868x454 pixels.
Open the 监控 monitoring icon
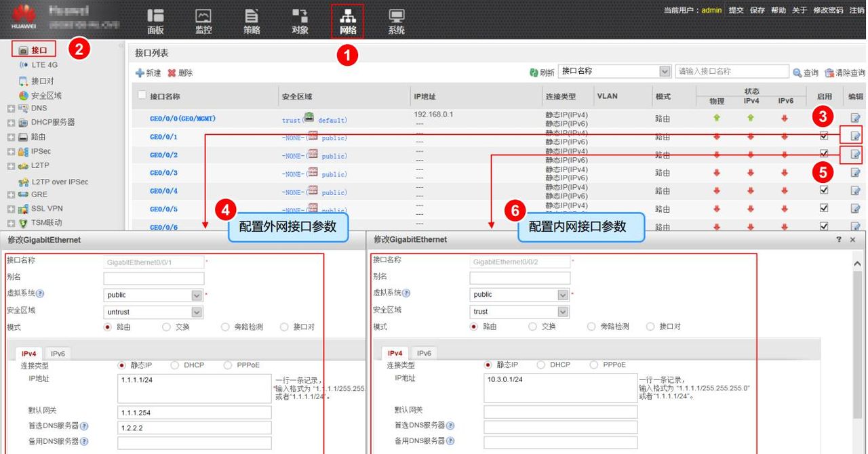coord(203,20)
